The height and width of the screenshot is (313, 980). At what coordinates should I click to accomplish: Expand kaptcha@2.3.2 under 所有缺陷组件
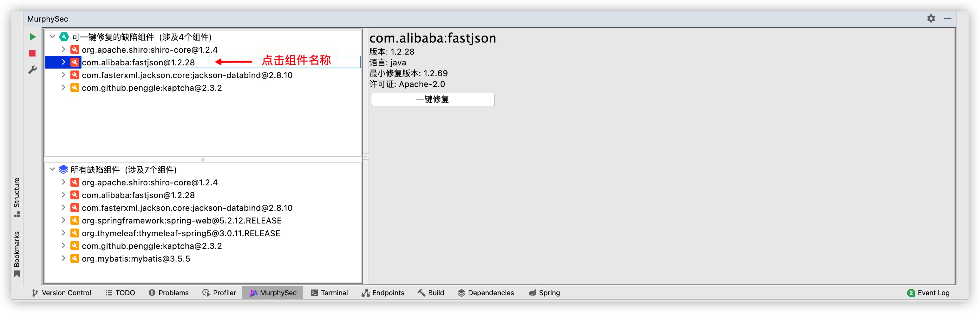click(x=63, y=246)
